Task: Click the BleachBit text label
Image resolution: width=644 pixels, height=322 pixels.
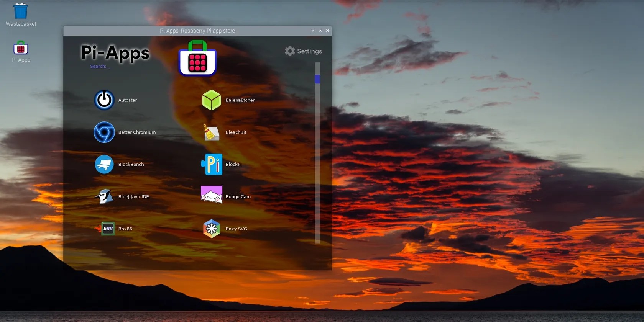Action: [x=236, y=132]
